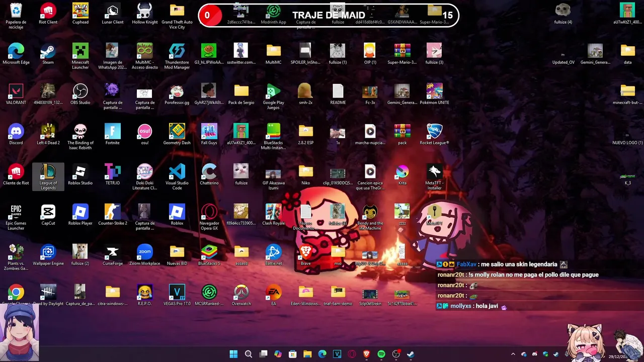Select Grand Theft Auto Vice City folder
This screenshot has height=362, width=644.
[x=177, y=16]
